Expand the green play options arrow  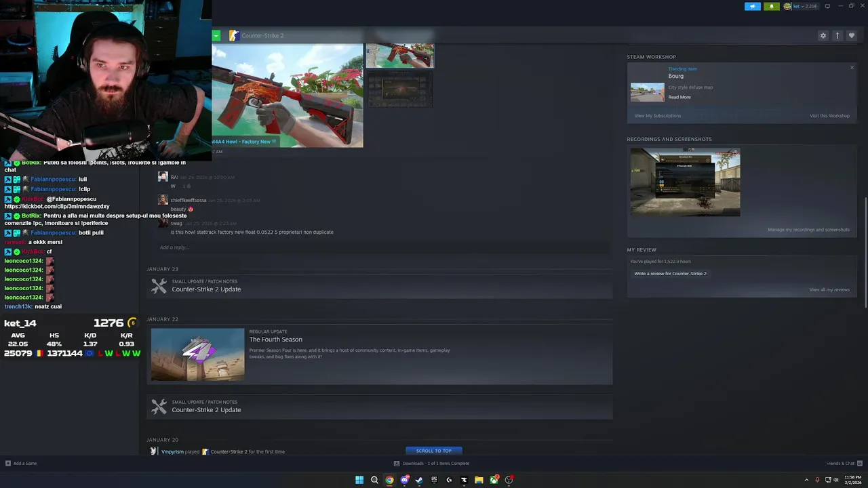(x=216, y=35)
